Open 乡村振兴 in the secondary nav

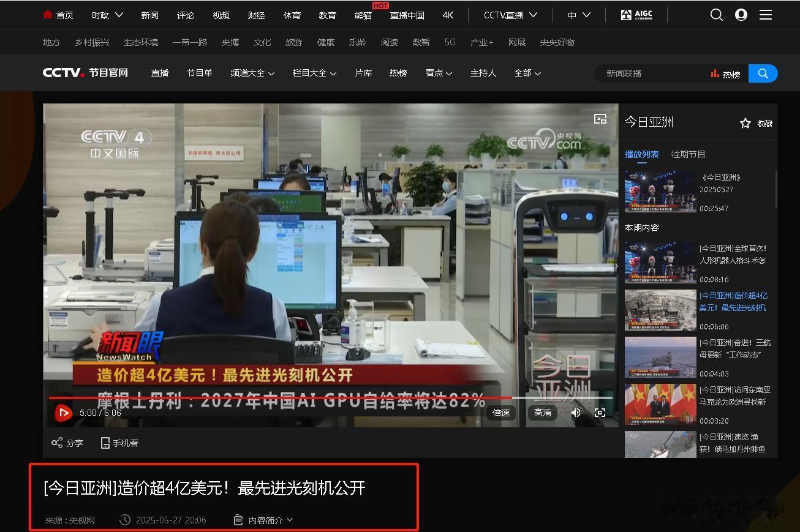point(92,42)
